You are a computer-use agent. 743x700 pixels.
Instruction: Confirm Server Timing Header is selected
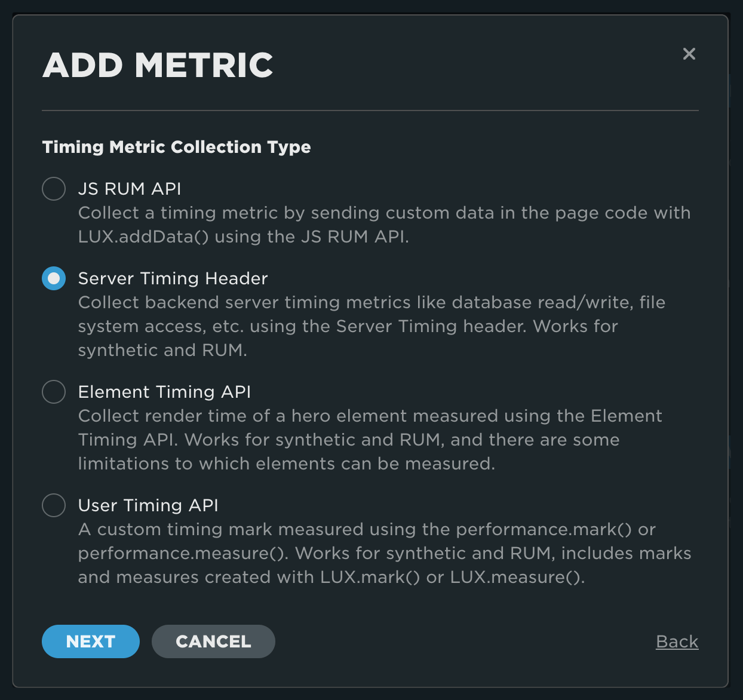click(54, 278)
